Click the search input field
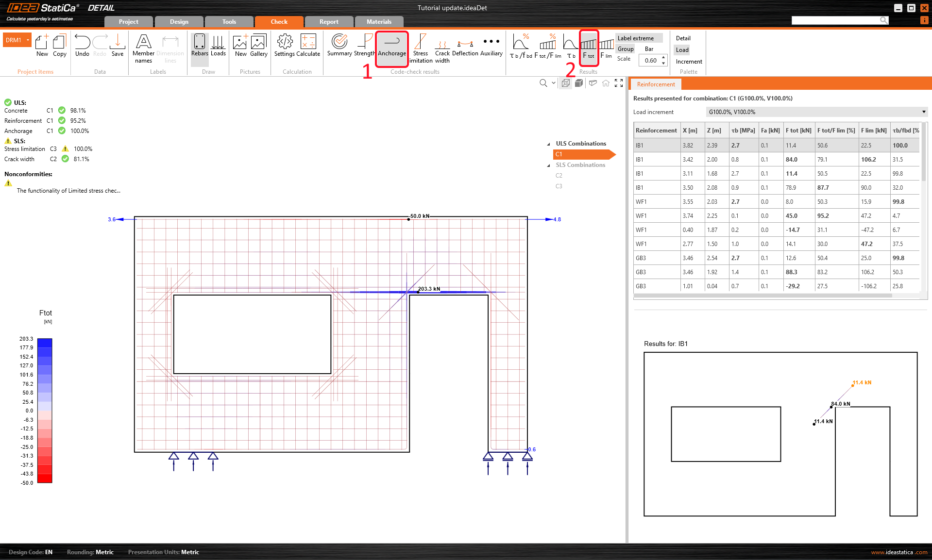The width and height of the screenshot is (932, 560). [835, 20]
